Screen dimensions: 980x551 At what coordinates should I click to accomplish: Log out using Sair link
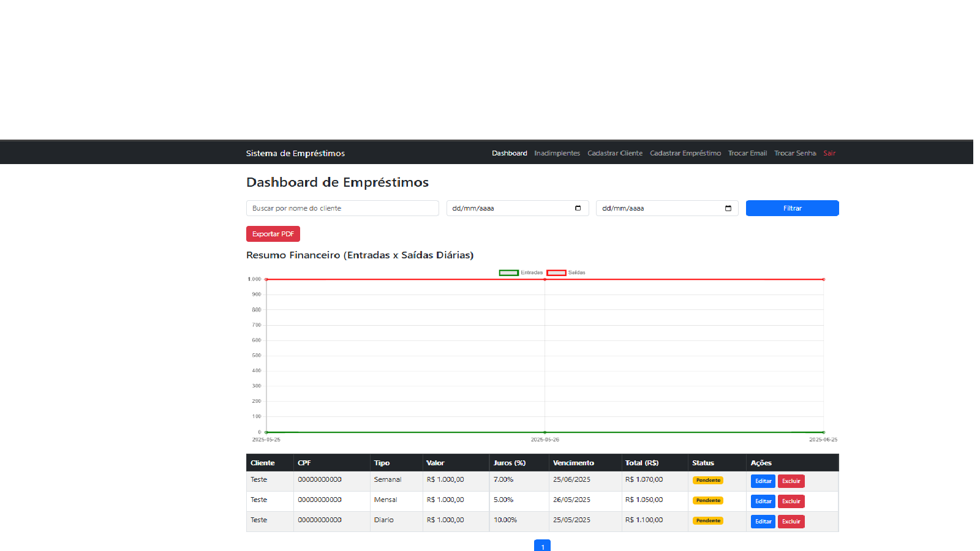point(829,153)
